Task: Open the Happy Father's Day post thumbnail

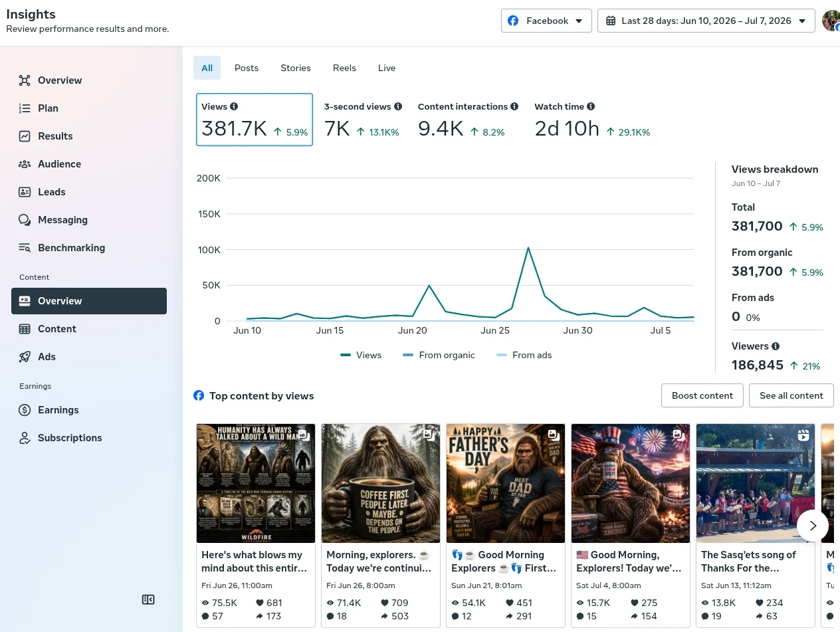Action: [x=506, y=484]
